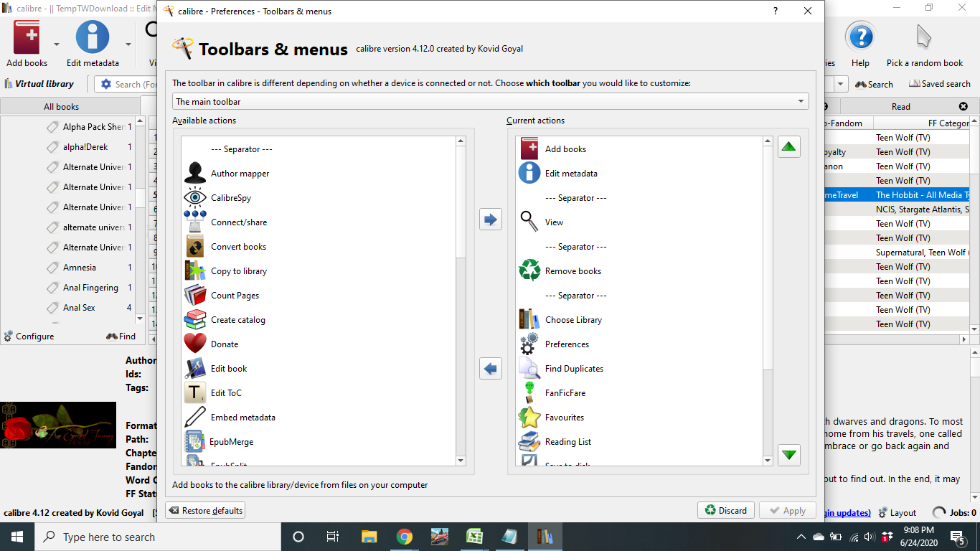Click Add books in calibre main toolbar

click(x=27, y=43)
